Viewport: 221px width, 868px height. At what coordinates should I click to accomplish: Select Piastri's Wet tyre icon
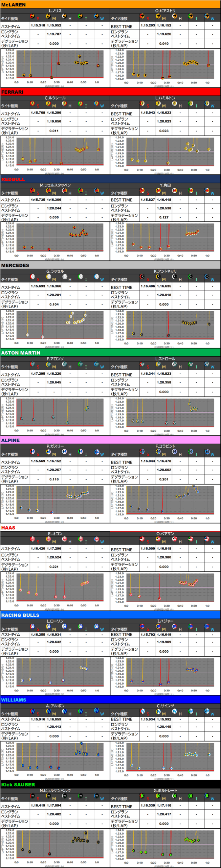click(x=206, y=16)
